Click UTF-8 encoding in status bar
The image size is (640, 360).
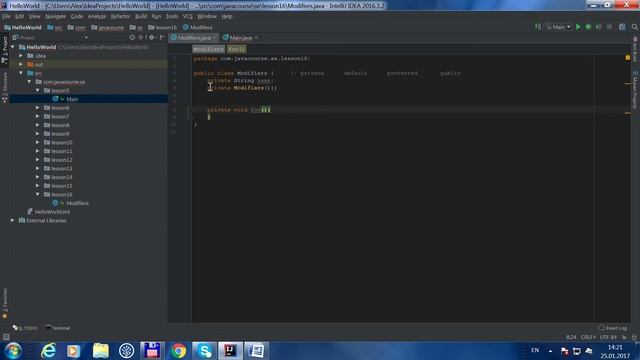pyautogui.click(x=608, y=337)
